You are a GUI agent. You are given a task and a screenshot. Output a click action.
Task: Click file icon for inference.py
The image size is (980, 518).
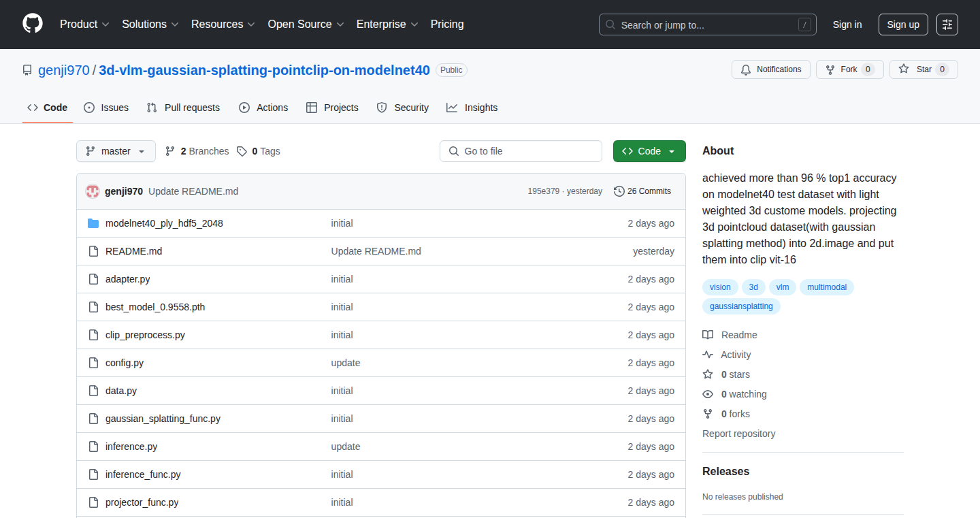pos(93,447)
